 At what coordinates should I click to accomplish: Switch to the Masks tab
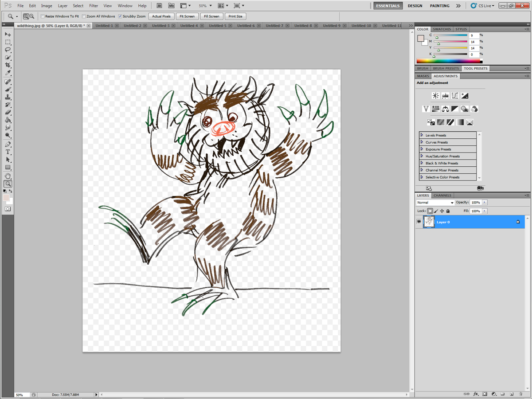(423, 76)
